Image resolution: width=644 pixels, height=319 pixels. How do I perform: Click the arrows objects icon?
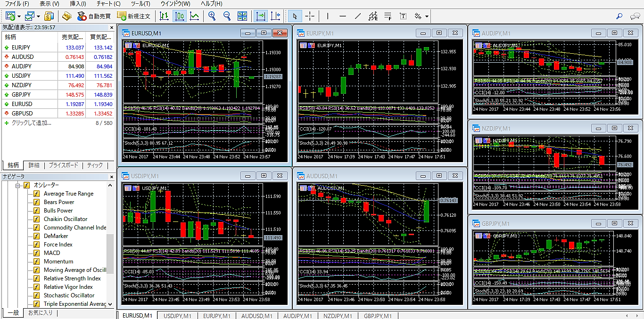(418, 16)
